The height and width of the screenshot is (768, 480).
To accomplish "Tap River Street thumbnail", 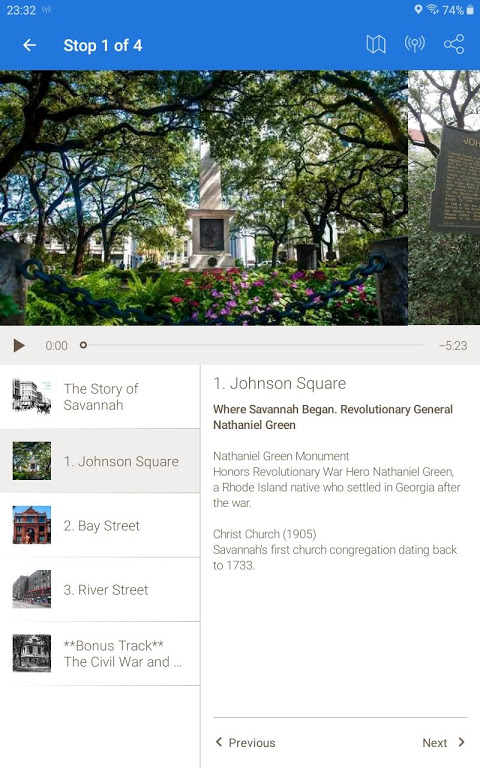I will tap(32, 589).
